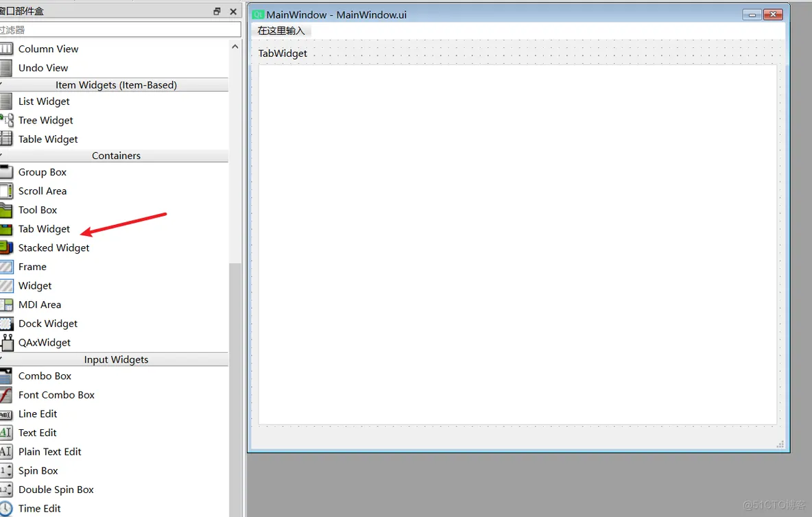The height and width of the screenshot is (517, 812).
Task: Click the 'Stacked Widget' label
Action: click(54, 248)
